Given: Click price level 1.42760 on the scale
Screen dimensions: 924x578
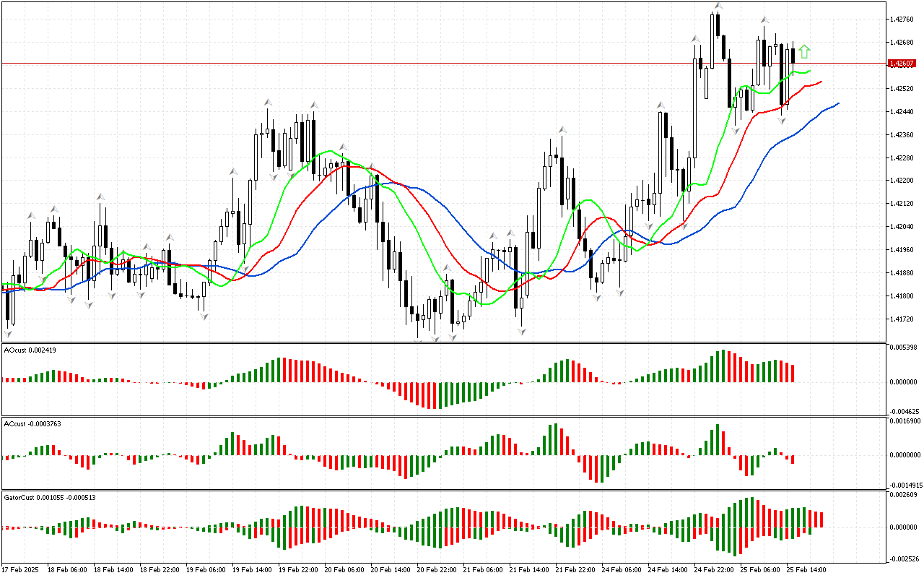Looking at the screenshot, I should click(x=903, y=19).
